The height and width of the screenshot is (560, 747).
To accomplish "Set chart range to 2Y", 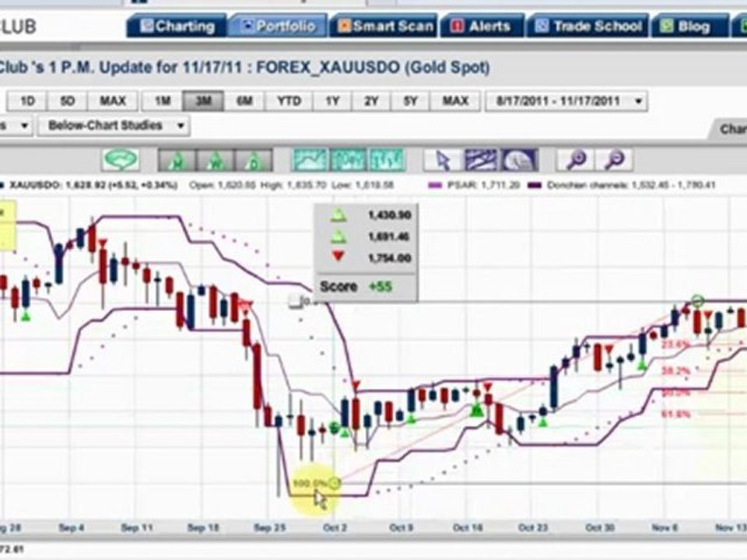I will pos(371,101).
